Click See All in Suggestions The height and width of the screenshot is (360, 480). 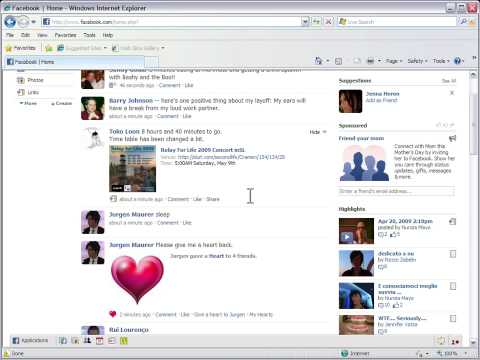(449, 81)
